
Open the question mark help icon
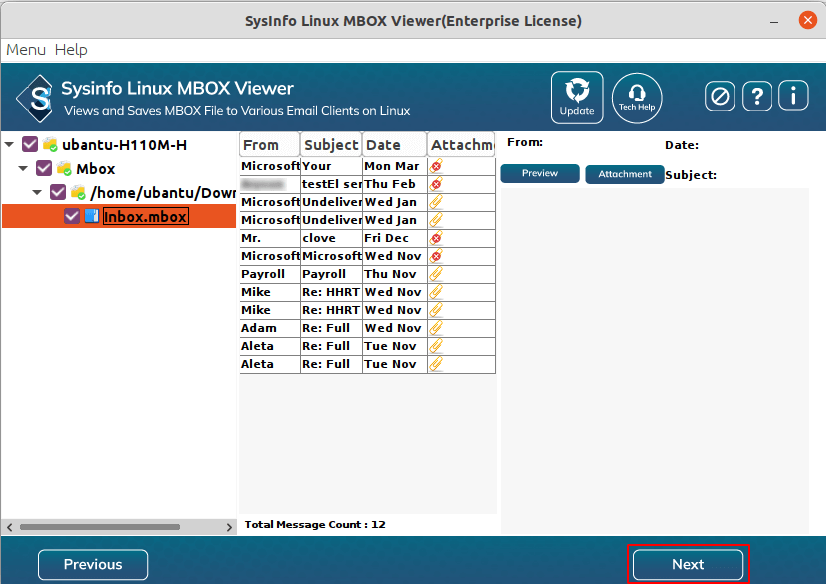757,96
